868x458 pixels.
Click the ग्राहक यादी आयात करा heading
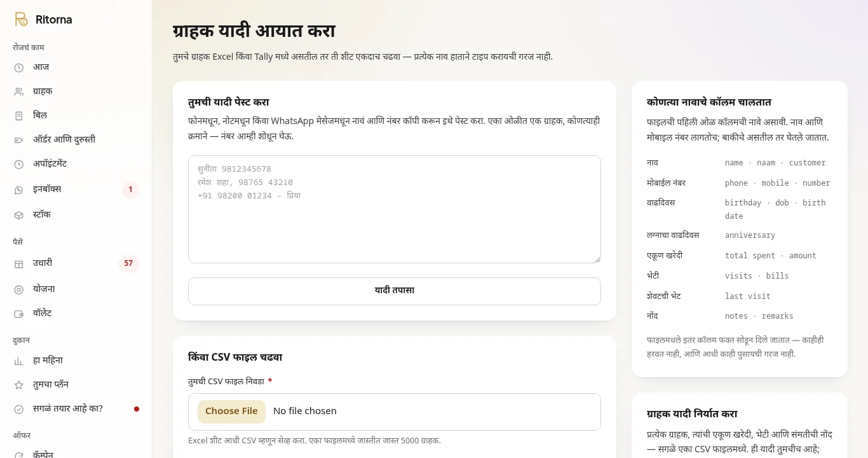254,31
